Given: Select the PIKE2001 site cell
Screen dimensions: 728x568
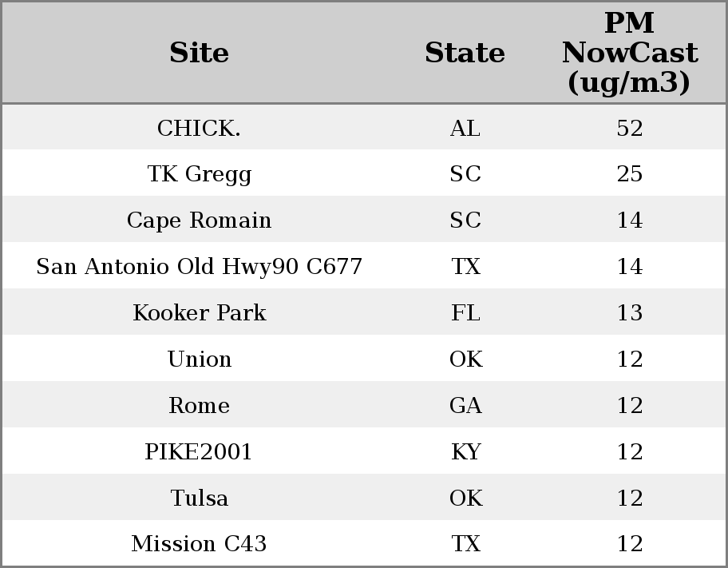Looking at the screenshot, I should pyautogui.click(x=199, y=452).
